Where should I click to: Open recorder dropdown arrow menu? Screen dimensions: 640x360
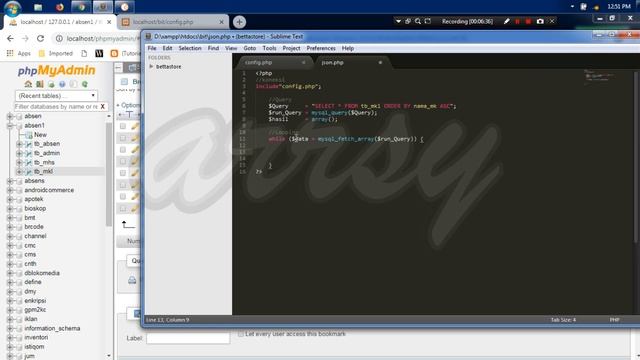pos(398,21)
